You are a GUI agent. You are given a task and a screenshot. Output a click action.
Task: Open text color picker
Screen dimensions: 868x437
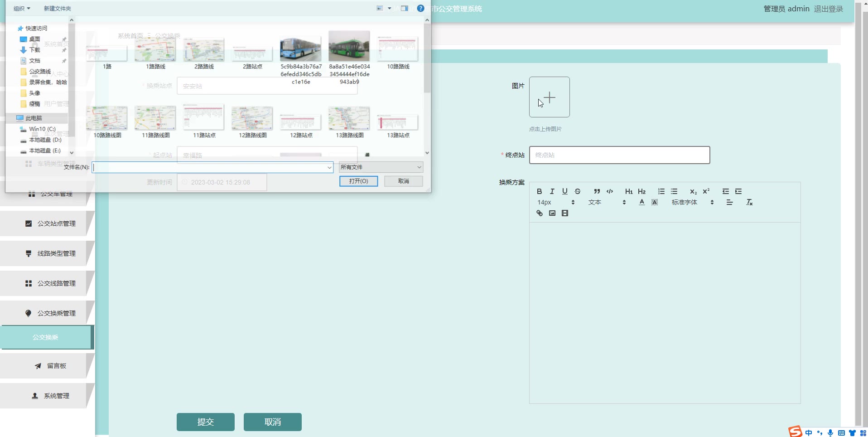(641, 202)
